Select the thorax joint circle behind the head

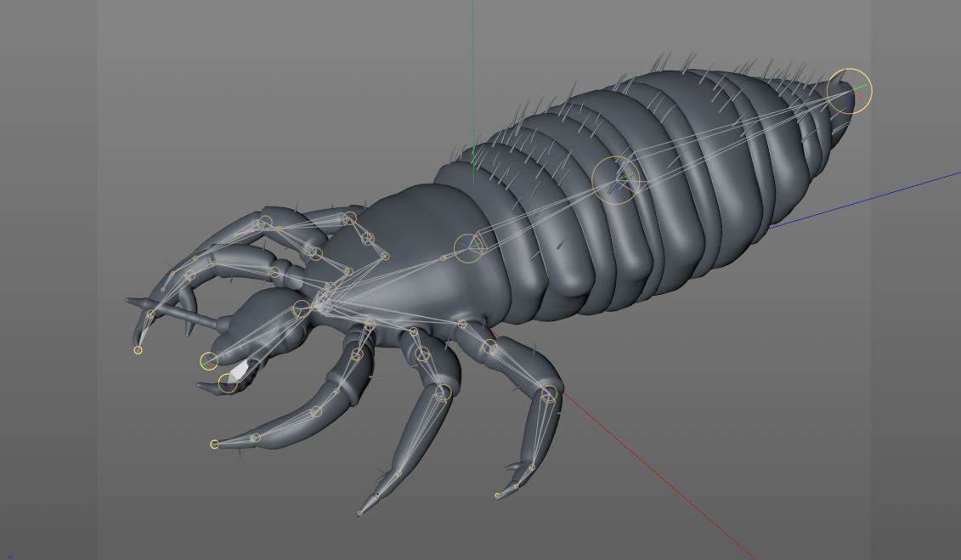pyautogui.click(x=469, y=247)
